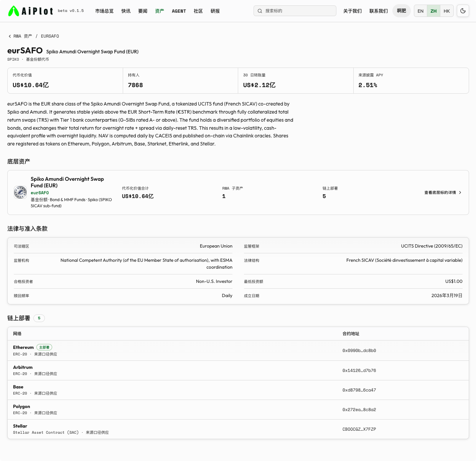The width and height of the screenshot is (476, 461).
Task: Click the 来源披露 APY 2.51% stat
Action: [411, 81]
